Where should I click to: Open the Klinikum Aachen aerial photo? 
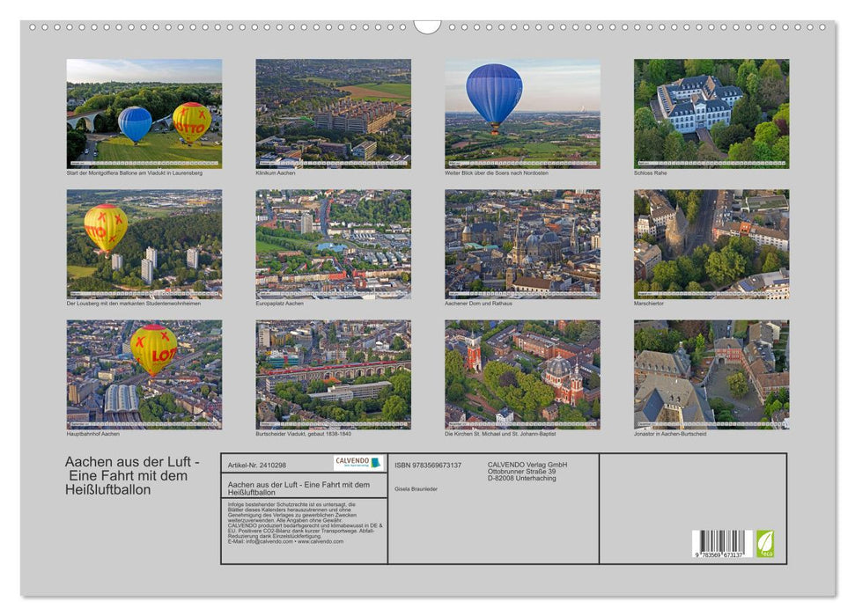(333, 114)
